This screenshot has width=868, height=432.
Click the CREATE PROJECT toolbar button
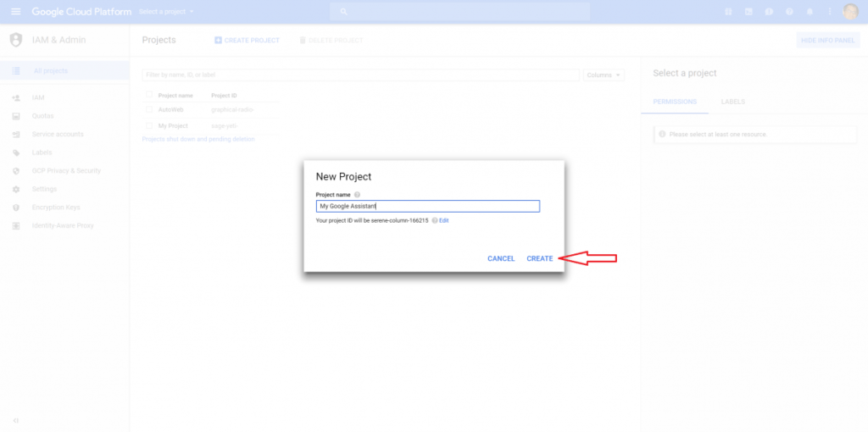pyautogui.click(x=247, y=41)
